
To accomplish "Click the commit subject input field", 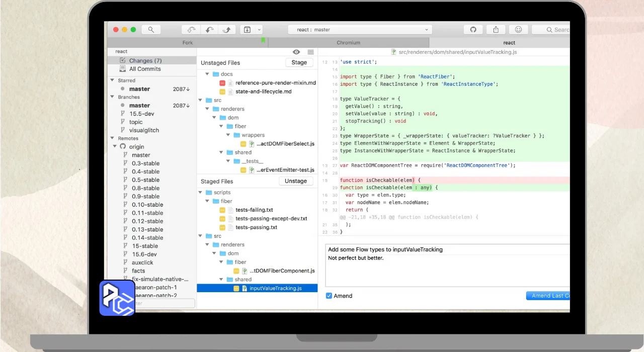I will [x=447, y=249].
